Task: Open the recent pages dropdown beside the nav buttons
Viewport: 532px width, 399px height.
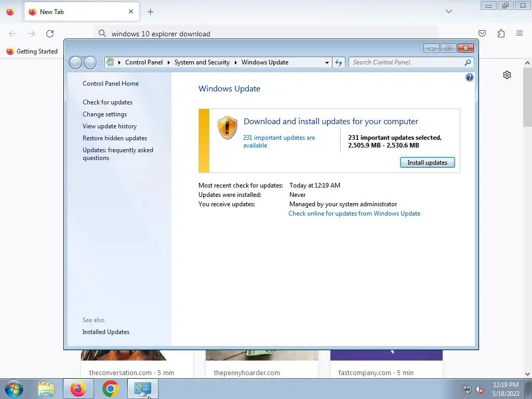Action: point(100,63)
